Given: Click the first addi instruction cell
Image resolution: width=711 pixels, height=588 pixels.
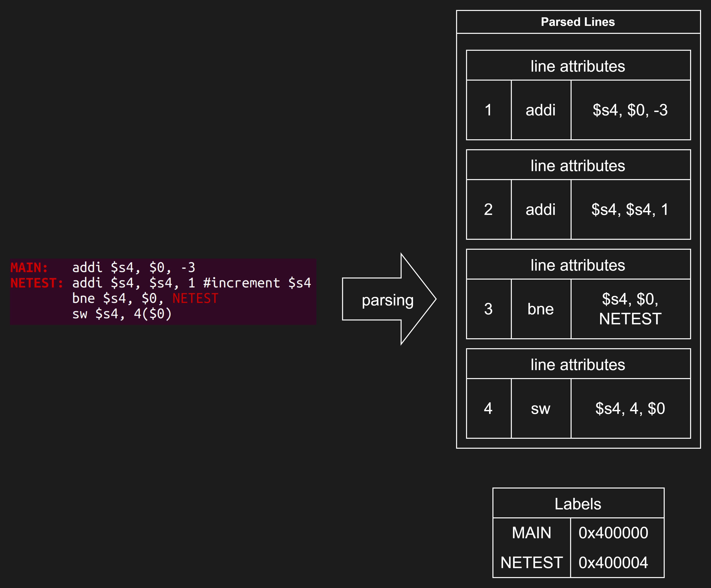Looking at the screenshot, I should point(540,110).
